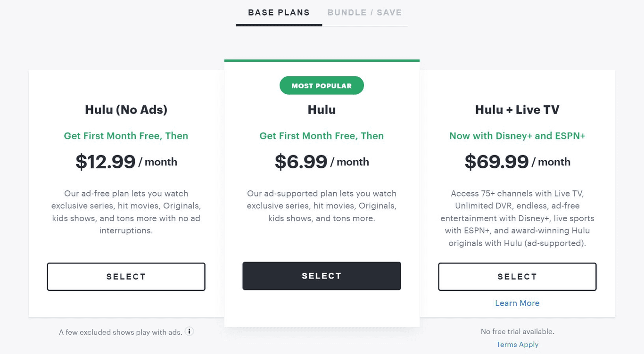Viewport: 644px width, 354px height.
Task: Click the Hulu (No Ads) plan title
Action: pos(126,109)
